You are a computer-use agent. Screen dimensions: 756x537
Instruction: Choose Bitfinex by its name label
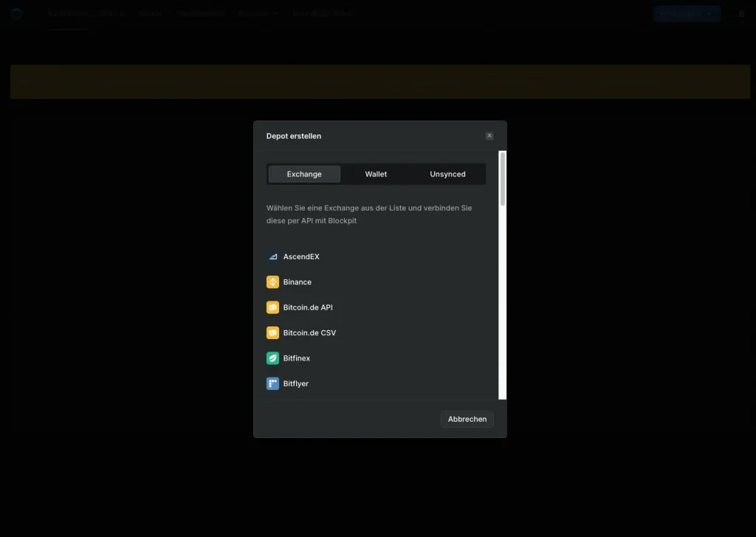coord(297,358)
